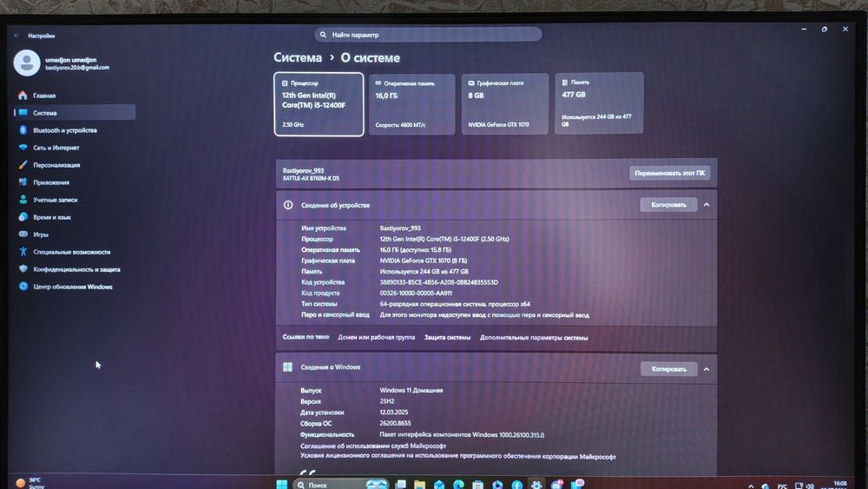
Task: Click Переименовать этот ПК button
Action: tap(670, 174)
